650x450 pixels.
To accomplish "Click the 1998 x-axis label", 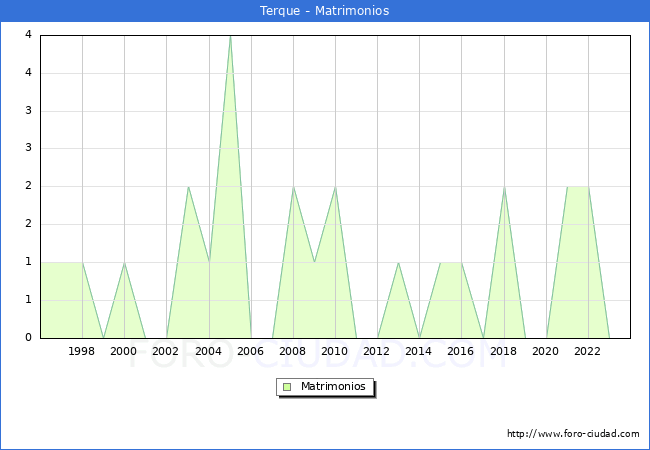I will (x=82, y=351).
